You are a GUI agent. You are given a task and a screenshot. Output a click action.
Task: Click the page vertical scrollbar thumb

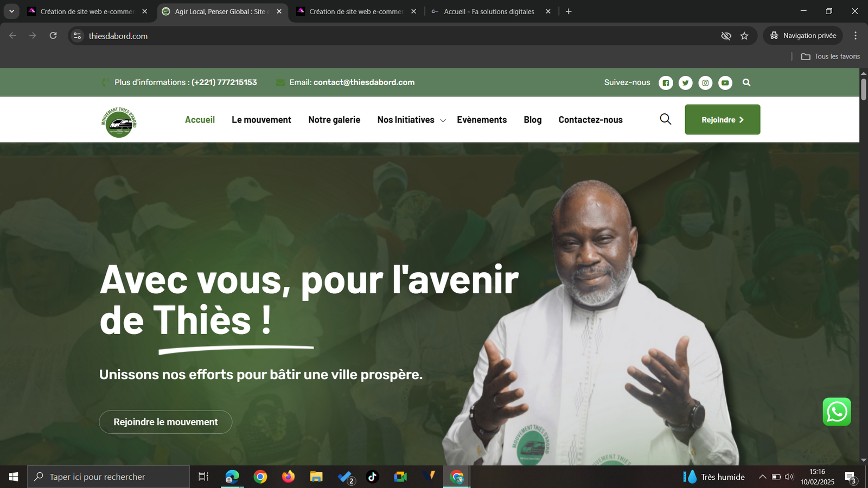(863, 89)
